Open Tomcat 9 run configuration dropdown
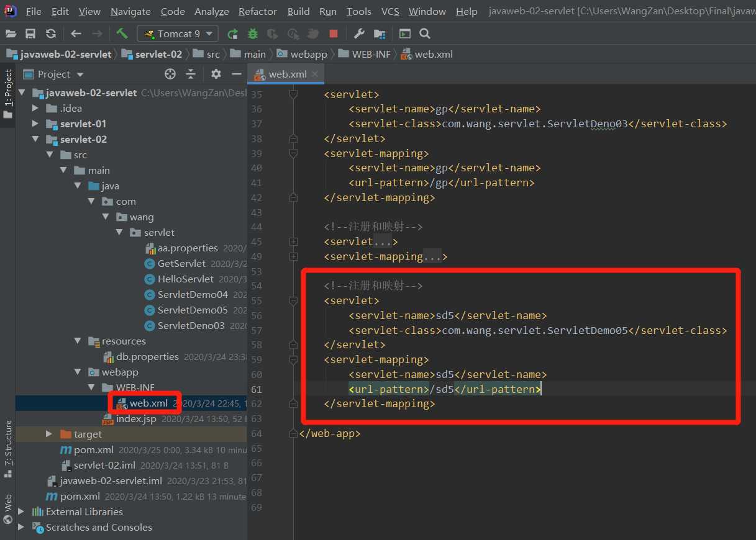756x540 pixels. point(178,34)
